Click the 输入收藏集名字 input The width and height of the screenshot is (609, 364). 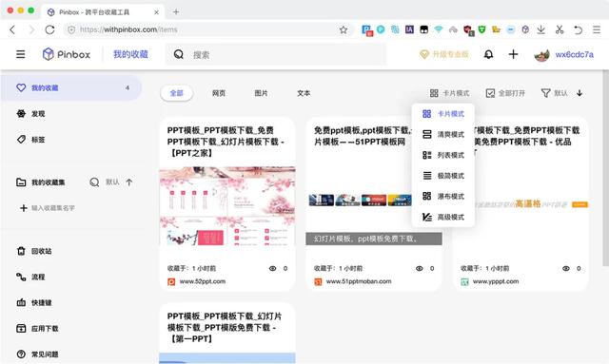(53, 208)
